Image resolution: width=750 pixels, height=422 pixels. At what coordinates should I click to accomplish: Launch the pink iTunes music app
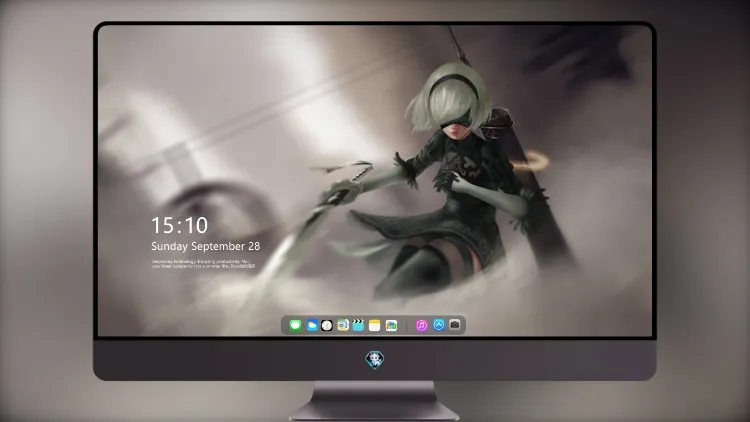(421, 325)
